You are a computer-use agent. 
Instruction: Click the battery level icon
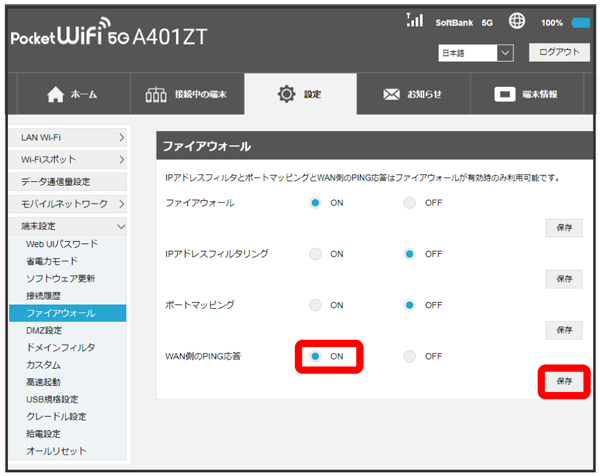(581, 22)
